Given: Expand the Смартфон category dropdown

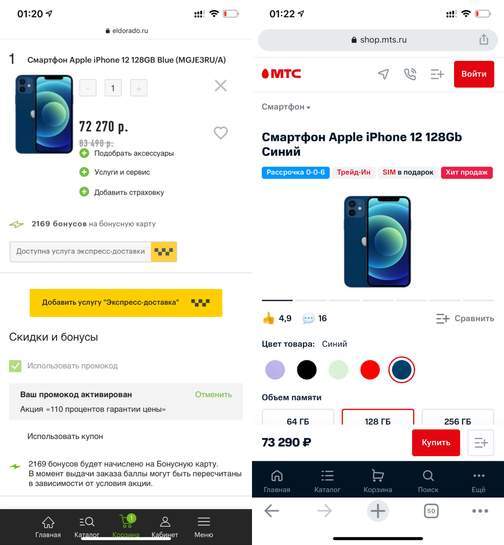Looking at the screenshot, I should click(286, 107).
